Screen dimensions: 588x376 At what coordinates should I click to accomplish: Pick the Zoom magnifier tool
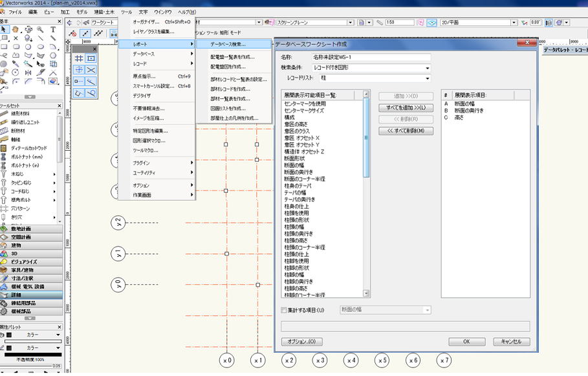40,30
